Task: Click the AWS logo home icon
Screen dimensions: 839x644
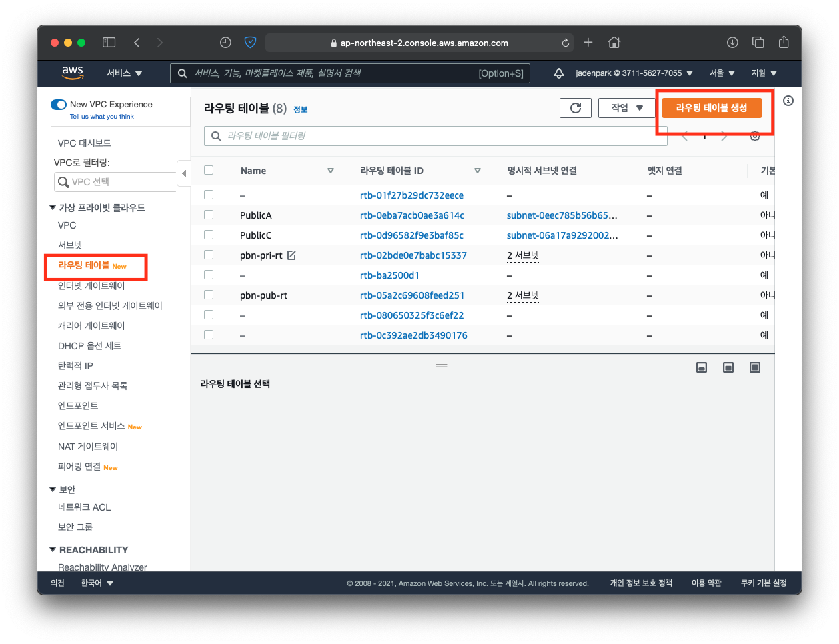Action: tap(73, 73)
